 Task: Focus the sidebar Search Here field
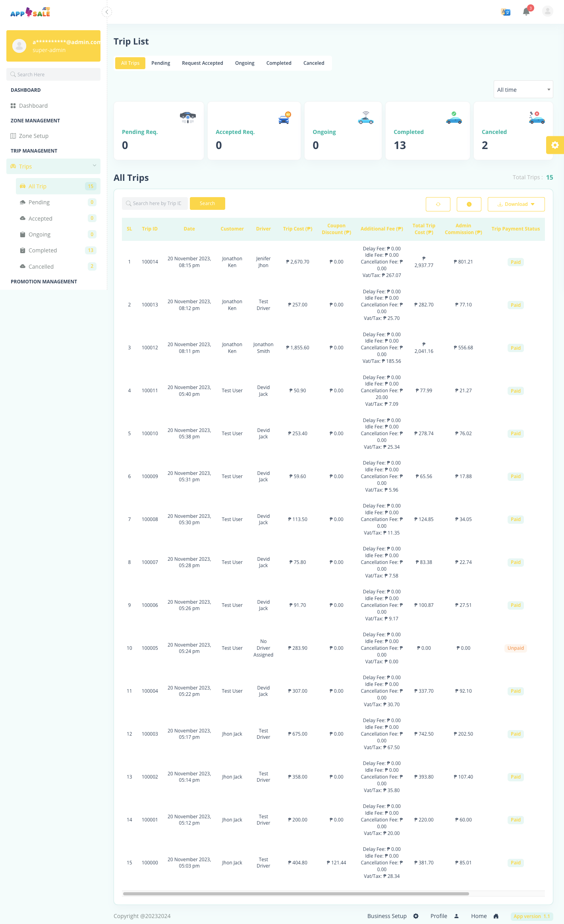(x=53, y=74)
